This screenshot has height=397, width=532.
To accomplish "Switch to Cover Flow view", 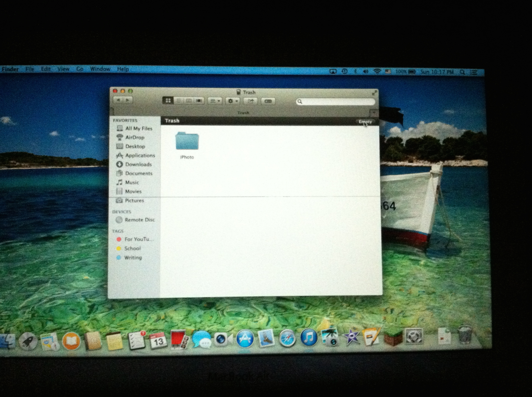I will tap(199, 101).
